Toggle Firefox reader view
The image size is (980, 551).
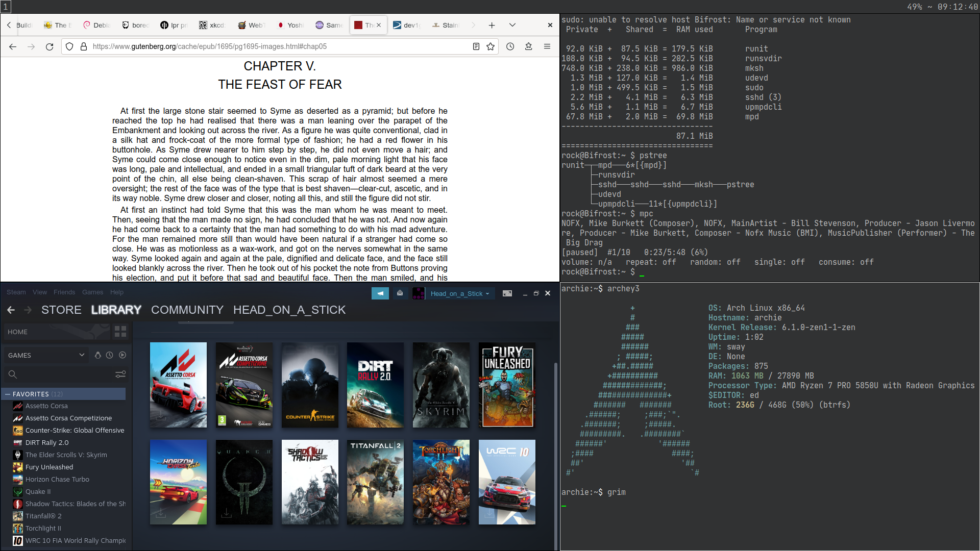pos(476,46)
